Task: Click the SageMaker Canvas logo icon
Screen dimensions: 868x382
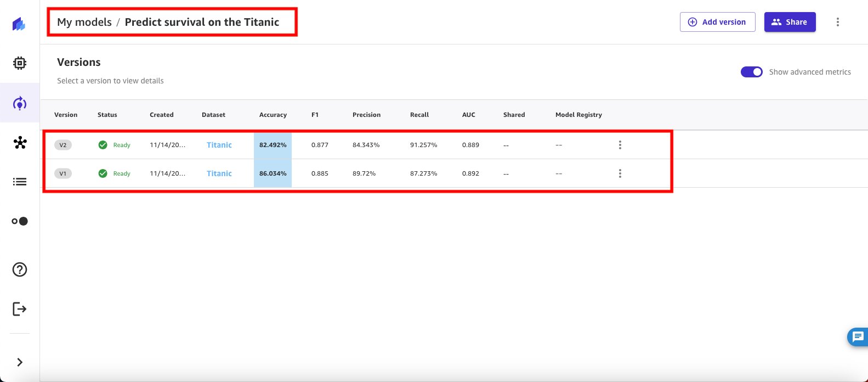Action: (19, 24)
